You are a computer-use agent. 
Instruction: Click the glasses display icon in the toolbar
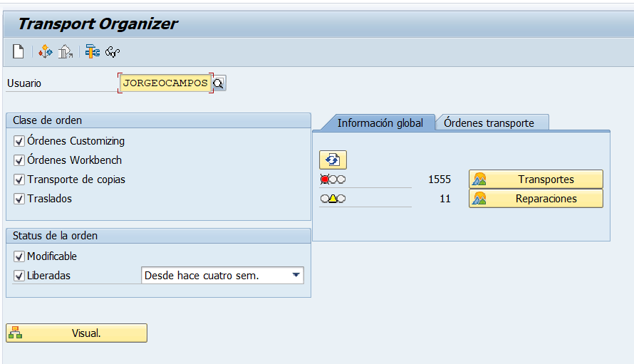tap(113, 51)
